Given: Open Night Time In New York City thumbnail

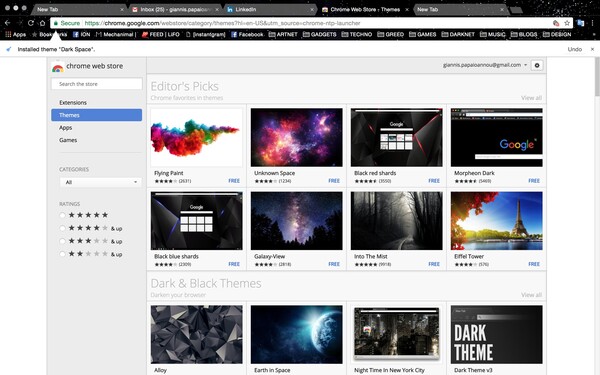Looking at the screenshot, I should [x=396, y=334].
